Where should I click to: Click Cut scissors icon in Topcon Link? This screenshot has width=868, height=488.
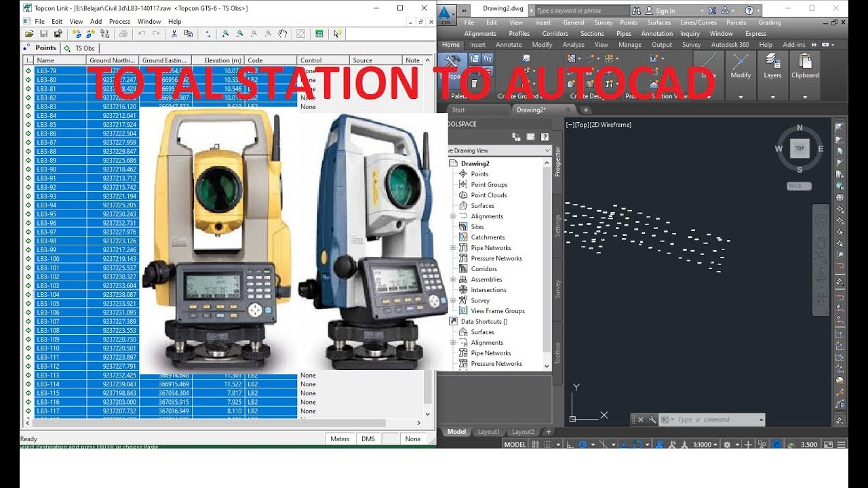coord(174,33)
